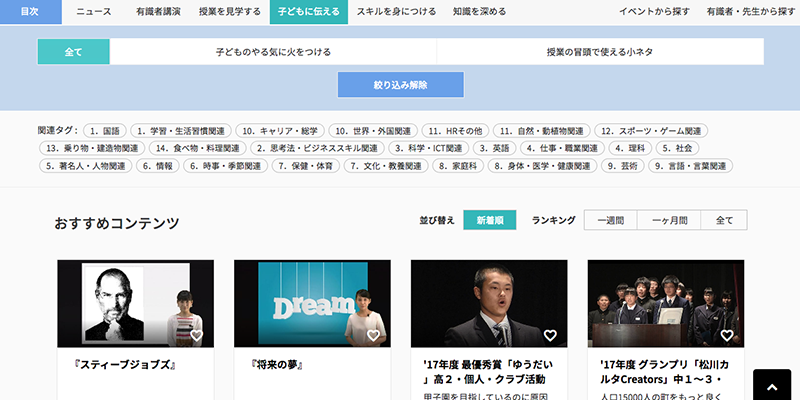Click the scroll-to-top arrow button
Viewport: 800px width, 400px height.
pyautogui.click(x=771, y=385)
